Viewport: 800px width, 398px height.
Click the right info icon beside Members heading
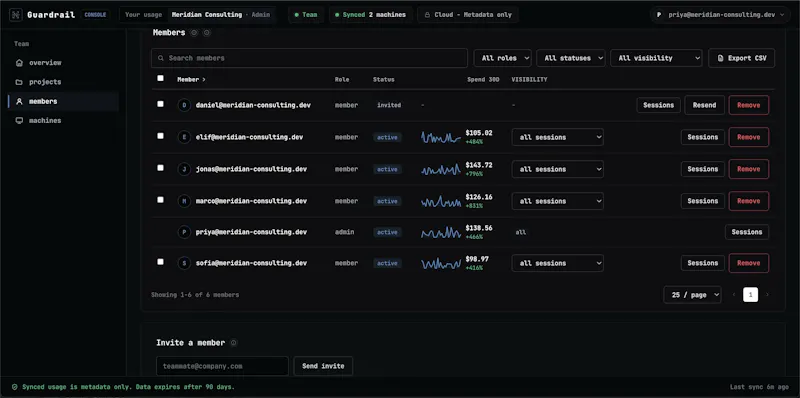207,33
